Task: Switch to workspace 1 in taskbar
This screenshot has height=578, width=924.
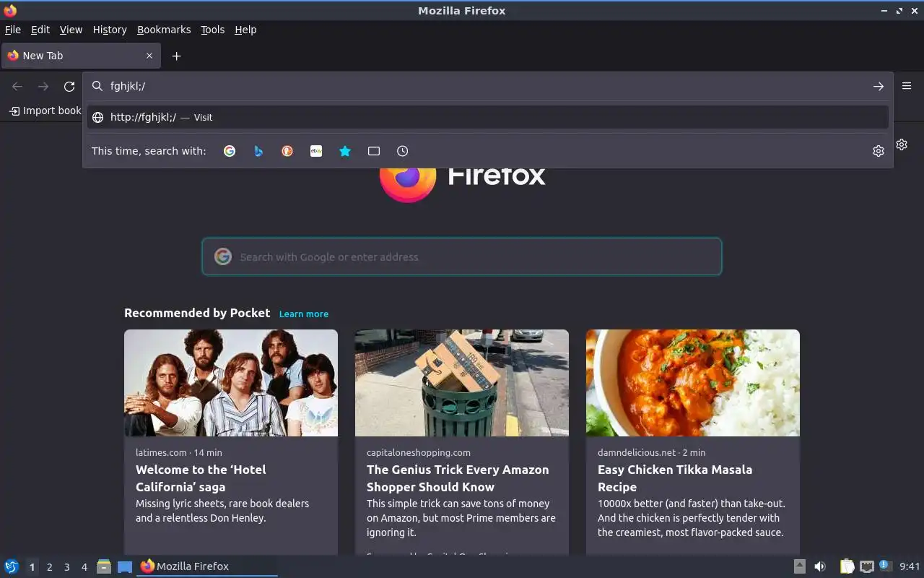Action: click(32, 567)
